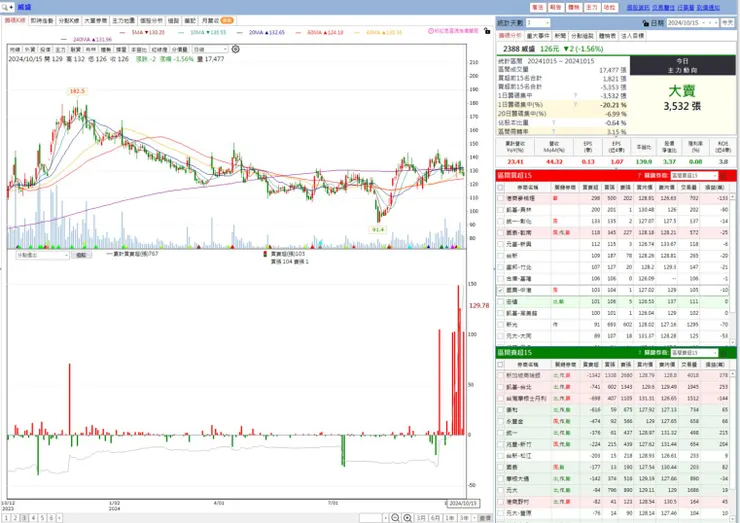Click question mark icon beside 區間周轉率

point(554,132)
